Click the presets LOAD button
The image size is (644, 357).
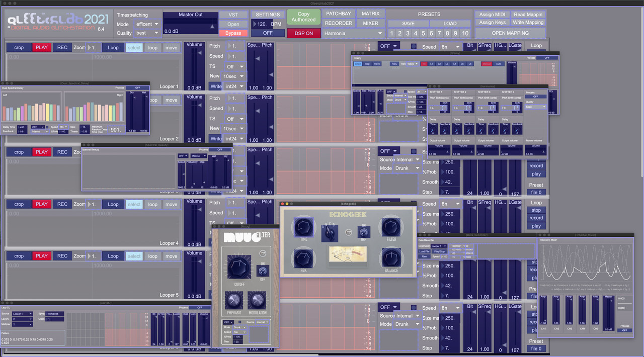pyautogui.click(x=450, y=23)
